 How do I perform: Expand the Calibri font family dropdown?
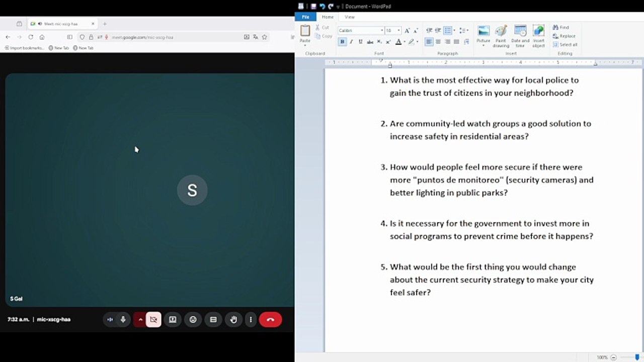tap(382, 31)
